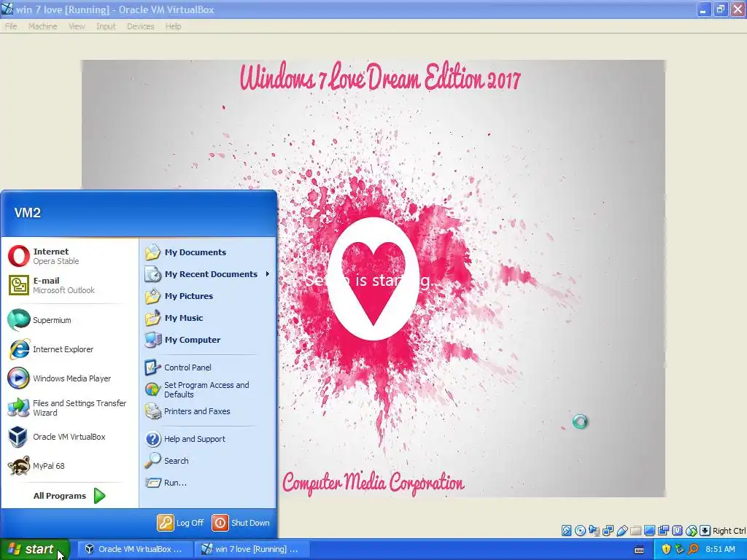747x560 pixels.
Task: Click display indicator in VirtualBox status bar
Action: pyautogui.click(x=649, y=531)
